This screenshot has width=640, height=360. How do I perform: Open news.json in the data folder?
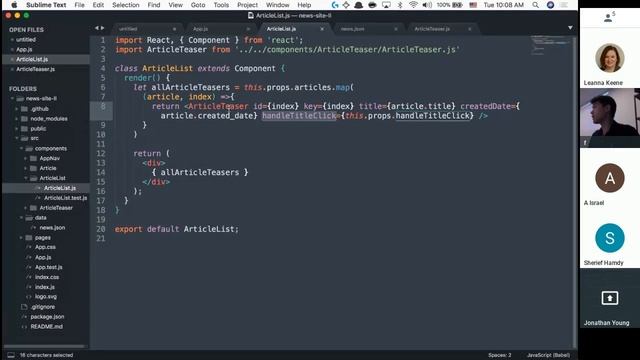coord(52,227)
